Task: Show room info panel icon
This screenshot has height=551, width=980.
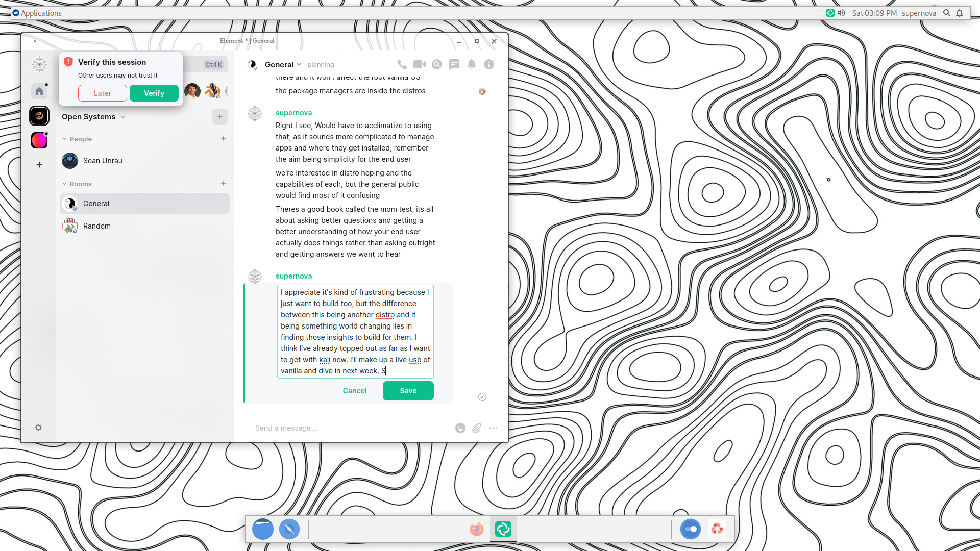Action: [x=489, y=64]
